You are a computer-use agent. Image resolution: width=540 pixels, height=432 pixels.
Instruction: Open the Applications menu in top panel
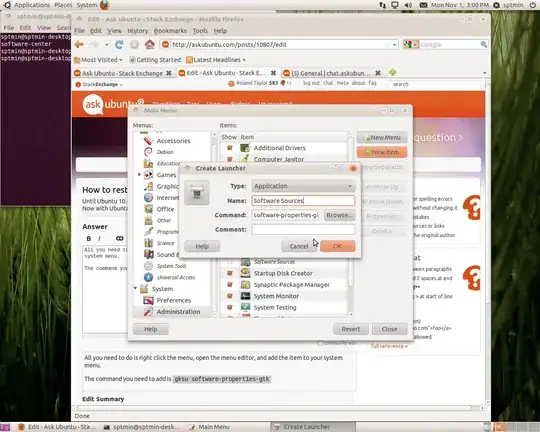tap(32, 5)
